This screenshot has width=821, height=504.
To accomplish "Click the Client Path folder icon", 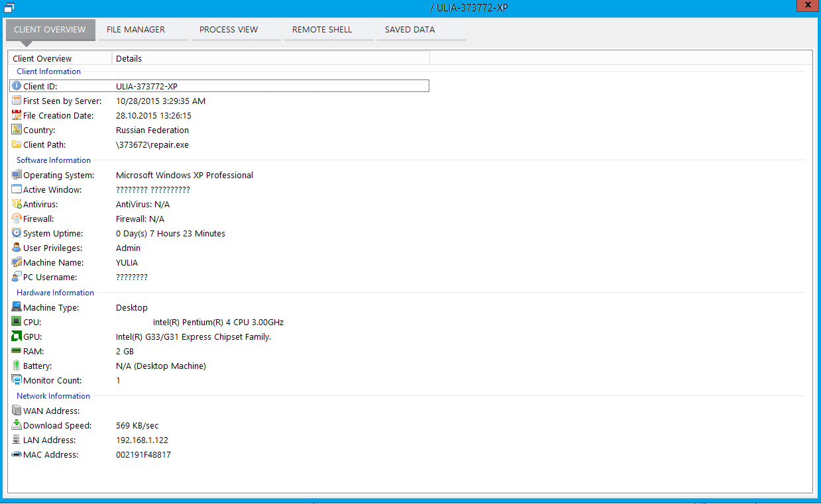I will point(17,144).
